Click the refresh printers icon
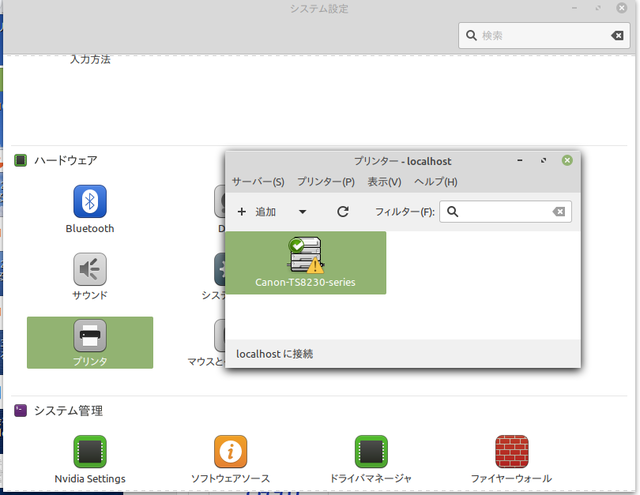Viewport: 640px width, 495px height. [343, 212]
